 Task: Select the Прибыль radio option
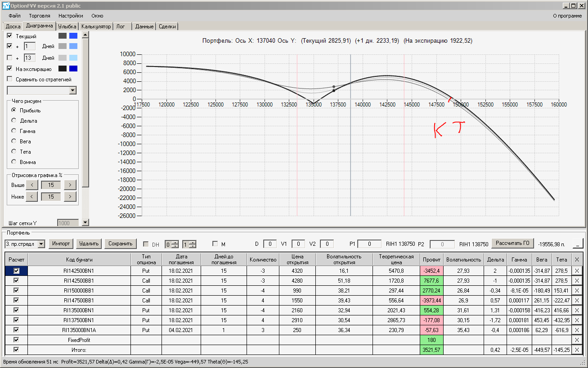coord(14,111)
